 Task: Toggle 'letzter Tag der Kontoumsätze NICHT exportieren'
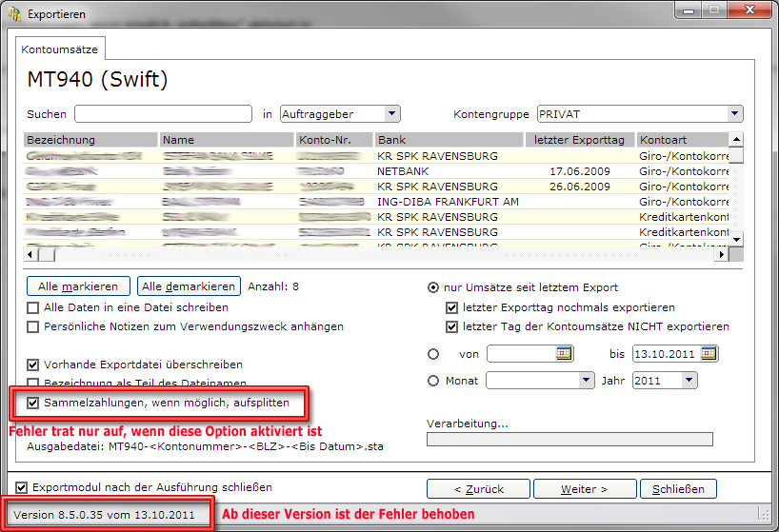click(x=451, y=327)
